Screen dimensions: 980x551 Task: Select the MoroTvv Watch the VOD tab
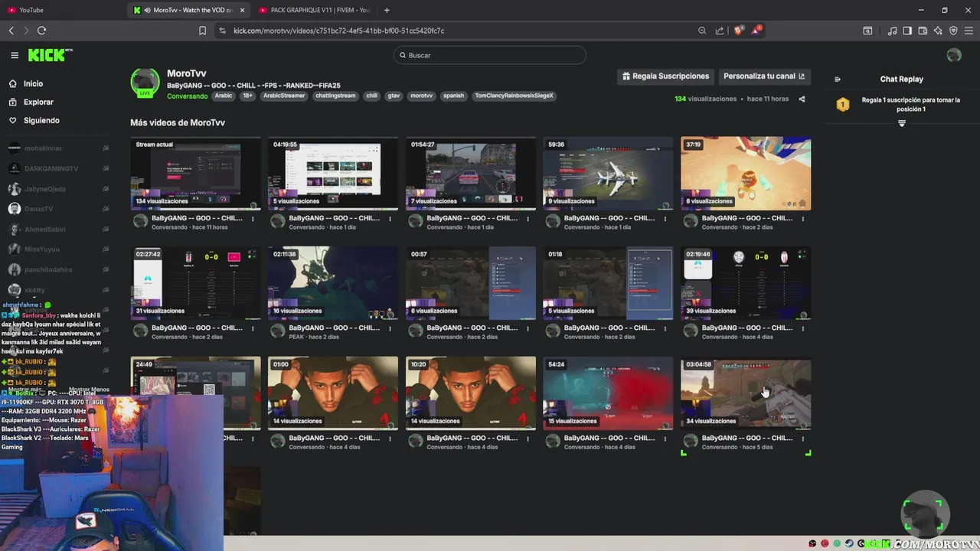click(188, 10)
